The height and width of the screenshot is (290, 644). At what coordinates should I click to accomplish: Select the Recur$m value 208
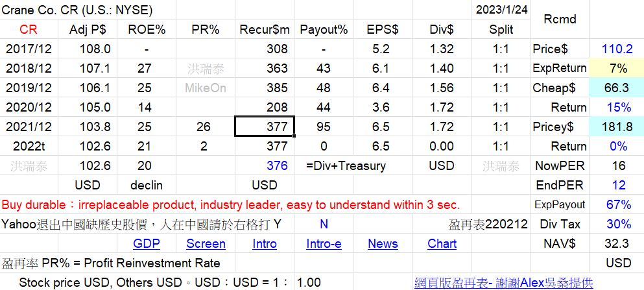click(264, 107)
